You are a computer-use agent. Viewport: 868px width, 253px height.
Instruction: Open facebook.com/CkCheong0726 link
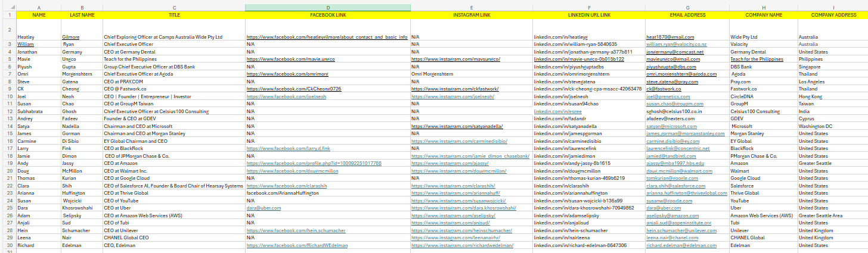293,89
